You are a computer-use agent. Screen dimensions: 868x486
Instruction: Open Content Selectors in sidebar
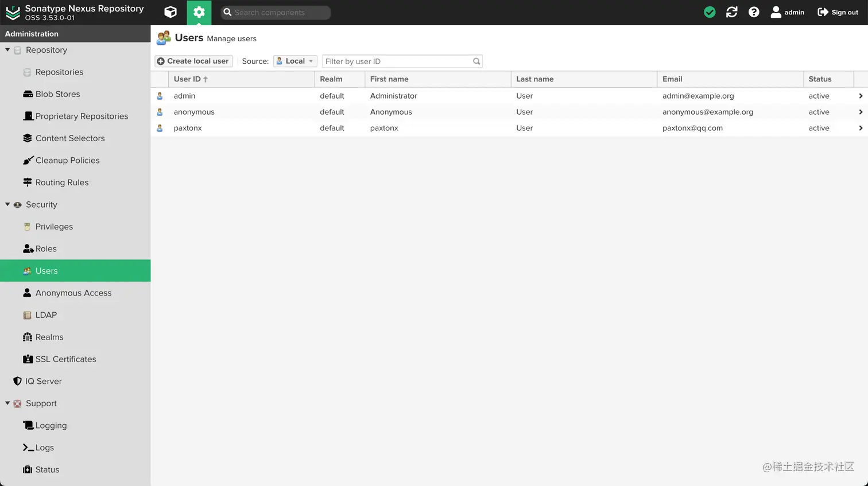click(x=70, y=138)
